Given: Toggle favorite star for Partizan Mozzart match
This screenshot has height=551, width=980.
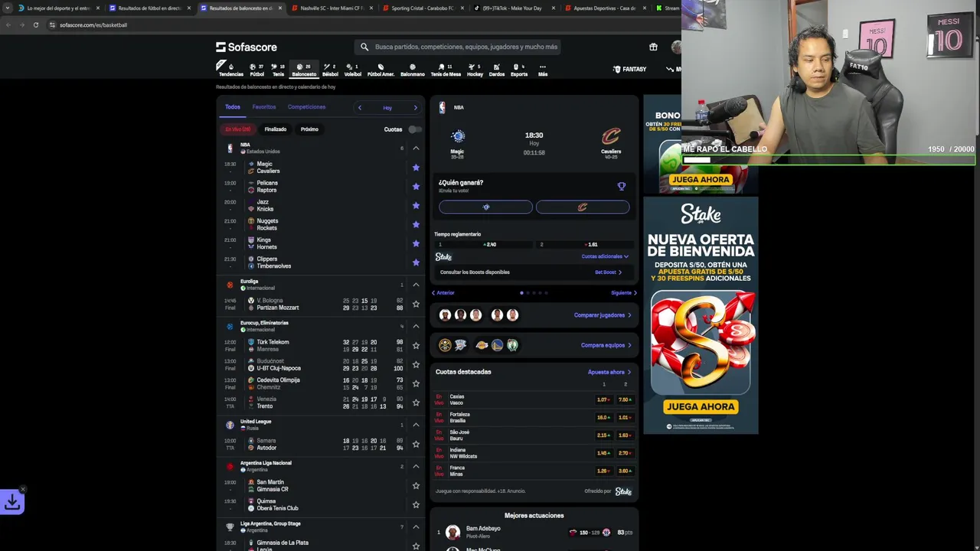Looking at the screenshot, I should click(416, 304).
